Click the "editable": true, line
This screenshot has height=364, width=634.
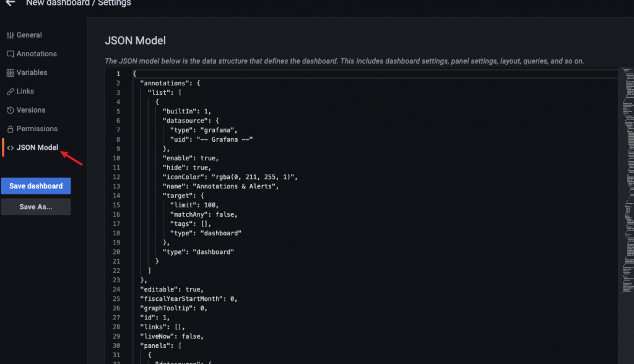click(172, 289)
